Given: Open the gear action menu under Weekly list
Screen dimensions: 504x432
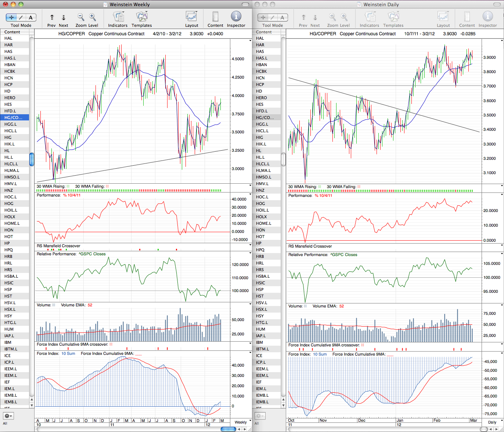Looking at the screenshot, I should tap(8, 416).
